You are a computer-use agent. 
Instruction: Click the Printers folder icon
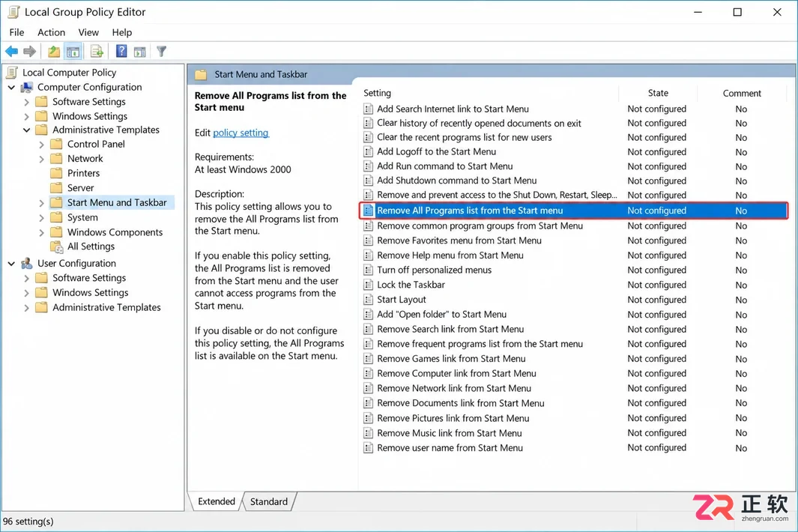coord(56,173)
